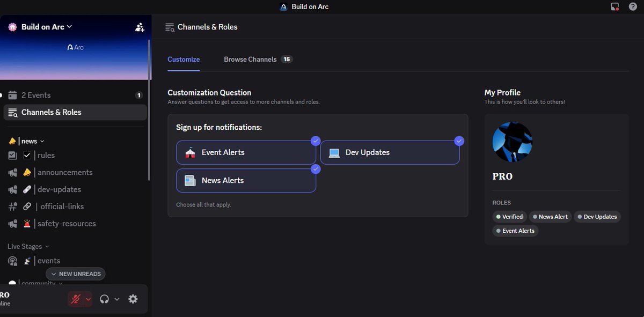The image size is (644, 317).
Task: Open the dev-updates channel
Action: pyautogui.click(x=75, y=189)
